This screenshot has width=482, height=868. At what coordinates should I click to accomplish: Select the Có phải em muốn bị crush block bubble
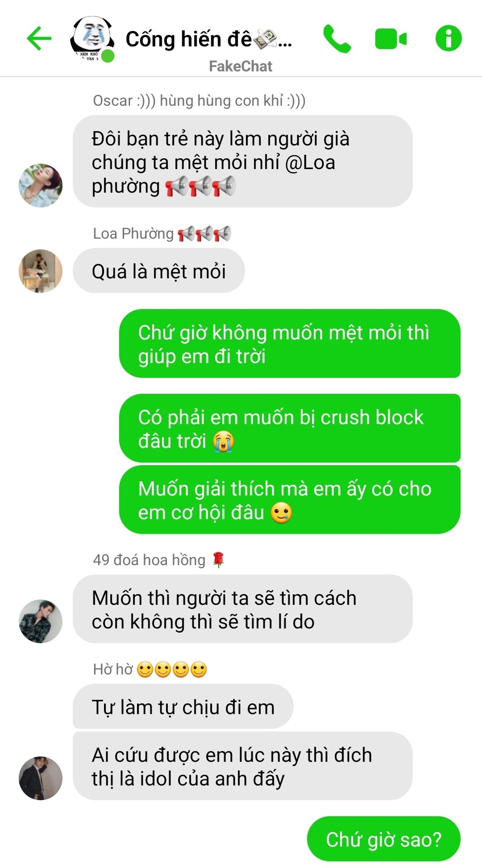[x=290, y=428]
